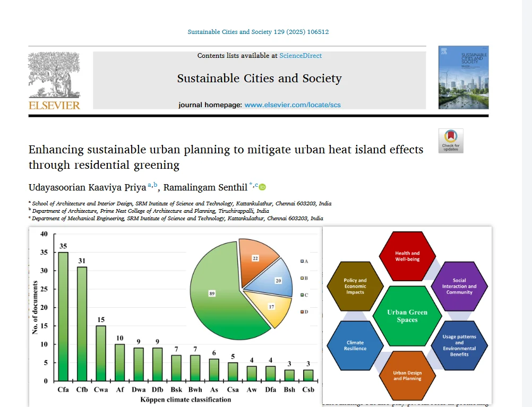Click the Social Interaction and Community hexagon
This screenshot has height=407, width=532.
point(459,286)
